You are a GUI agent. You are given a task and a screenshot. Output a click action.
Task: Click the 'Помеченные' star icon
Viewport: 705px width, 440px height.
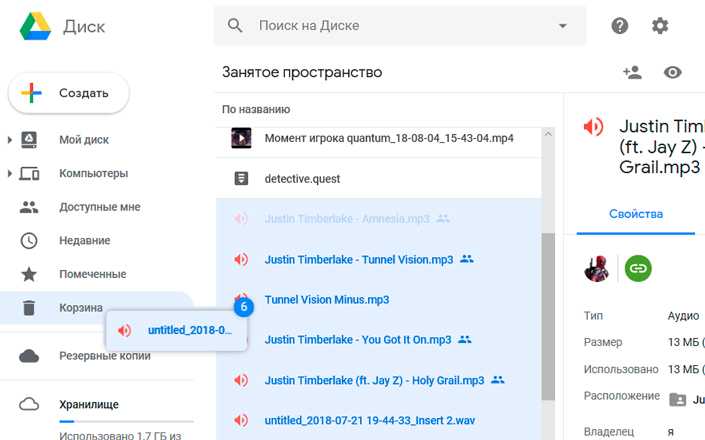point(29,274)
